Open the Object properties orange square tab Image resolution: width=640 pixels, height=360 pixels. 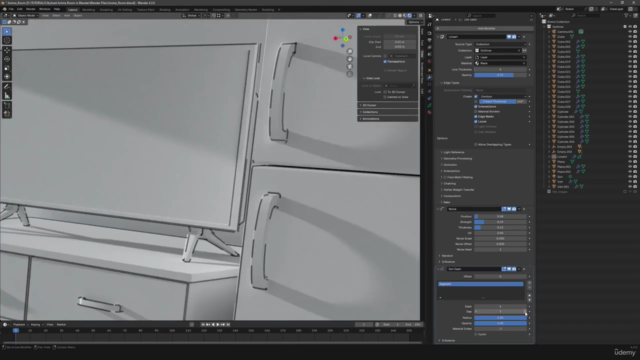429,70
